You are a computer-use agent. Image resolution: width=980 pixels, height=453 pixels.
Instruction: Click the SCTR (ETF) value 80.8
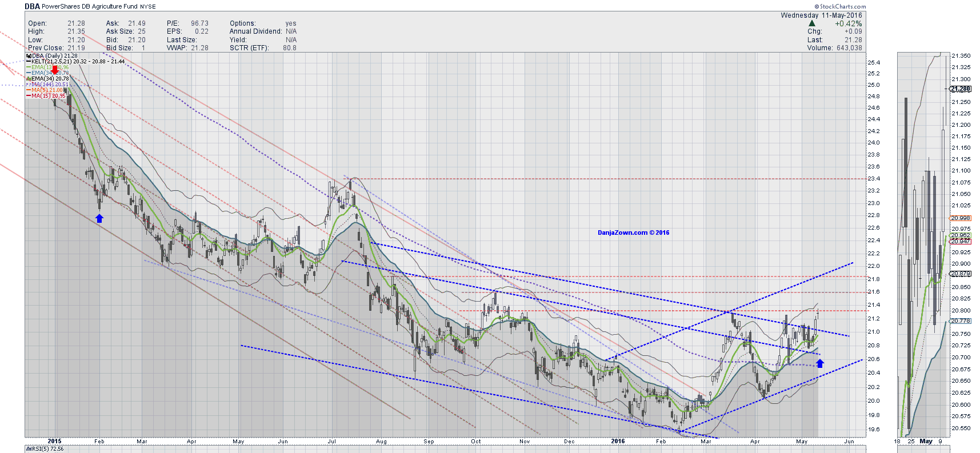coord(290,48)
